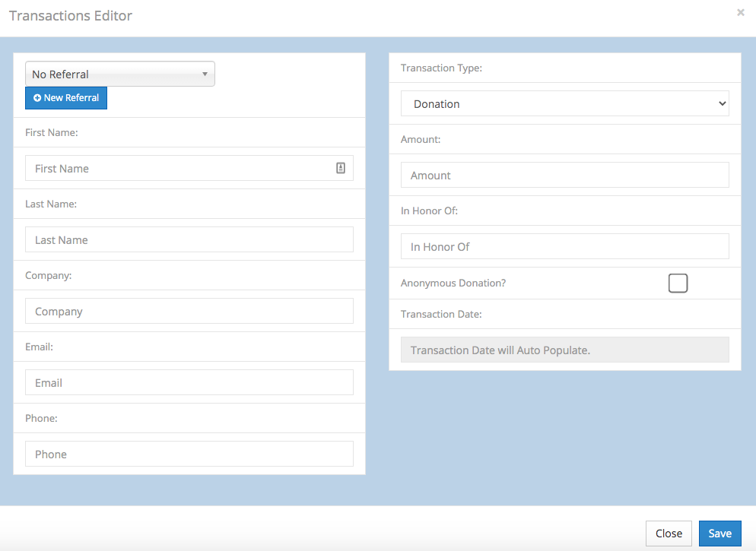Click the Close button in footer
756x551 pixels.
669,534
